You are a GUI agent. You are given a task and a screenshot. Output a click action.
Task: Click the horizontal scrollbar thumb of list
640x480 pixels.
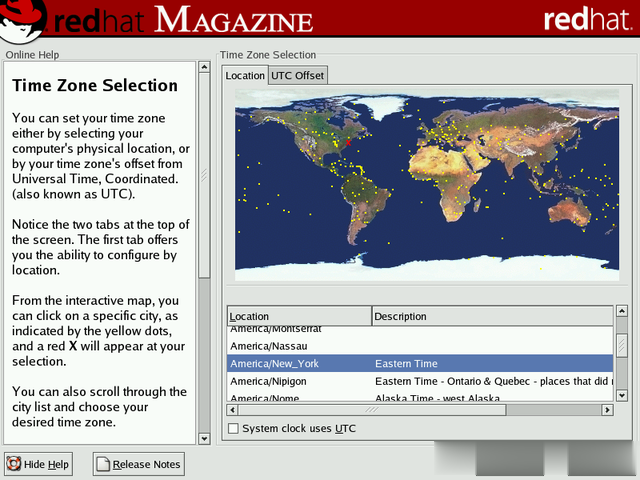coord(372,410)
